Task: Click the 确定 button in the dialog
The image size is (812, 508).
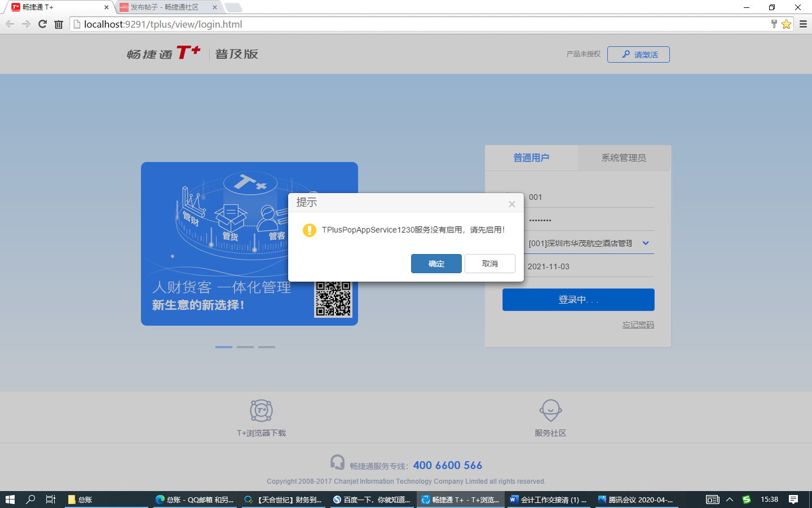Action: 436,264
